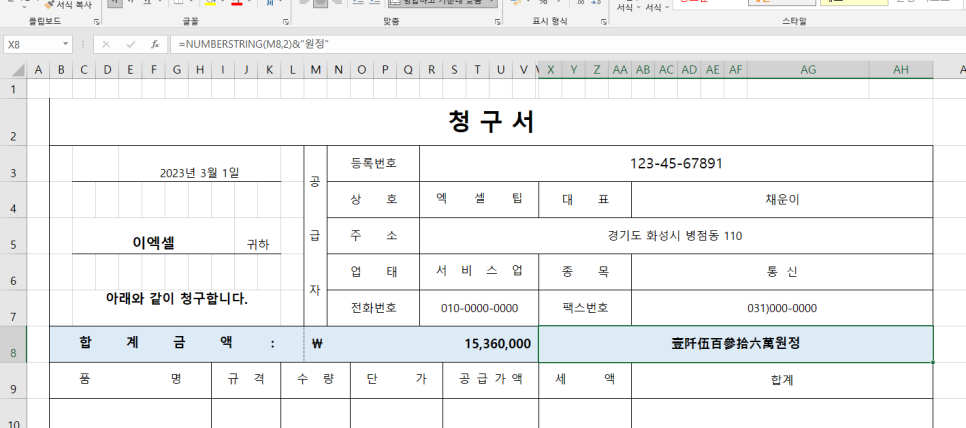This screenshot has height=428, width=966.
Task: Select row header 2
Action: coord(14,122)
